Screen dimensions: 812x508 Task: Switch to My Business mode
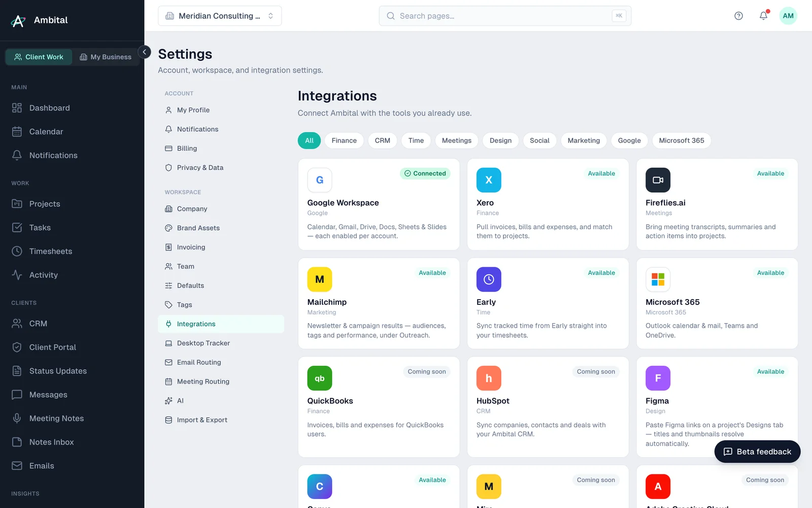106,57
